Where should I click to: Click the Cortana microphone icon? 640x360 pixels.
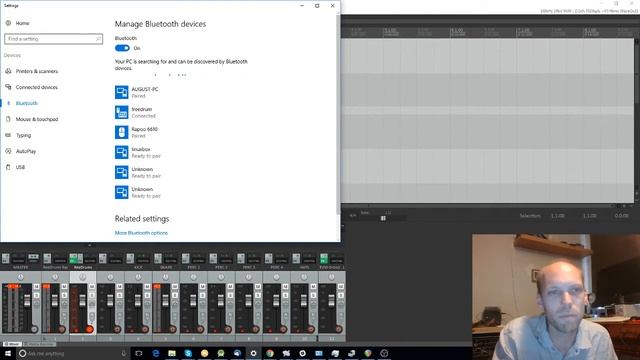point(124,353)
